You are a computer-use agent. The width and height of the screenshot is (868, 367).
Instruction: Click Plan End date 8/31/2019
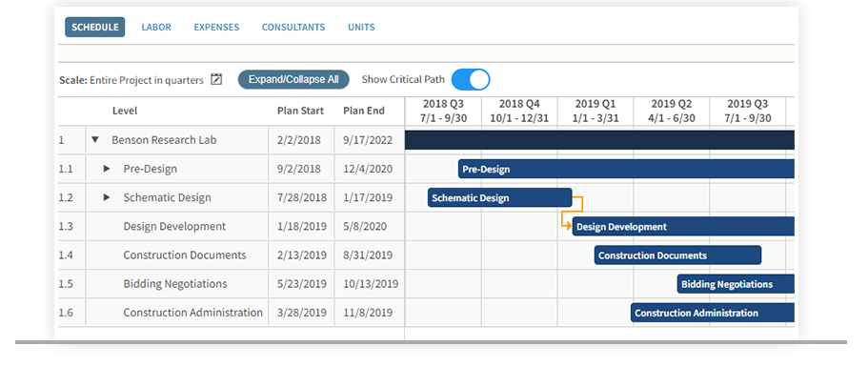click(x=368, y=255)
